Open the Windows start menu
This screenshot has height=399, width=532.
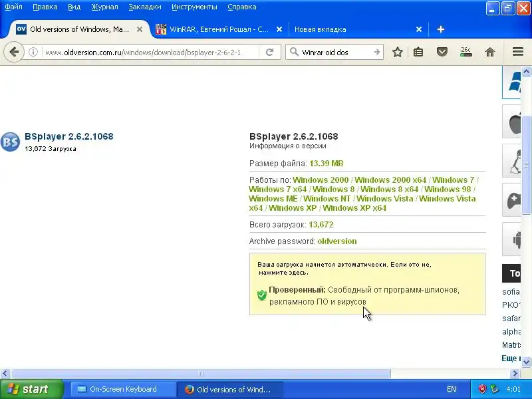click(31, 389)
